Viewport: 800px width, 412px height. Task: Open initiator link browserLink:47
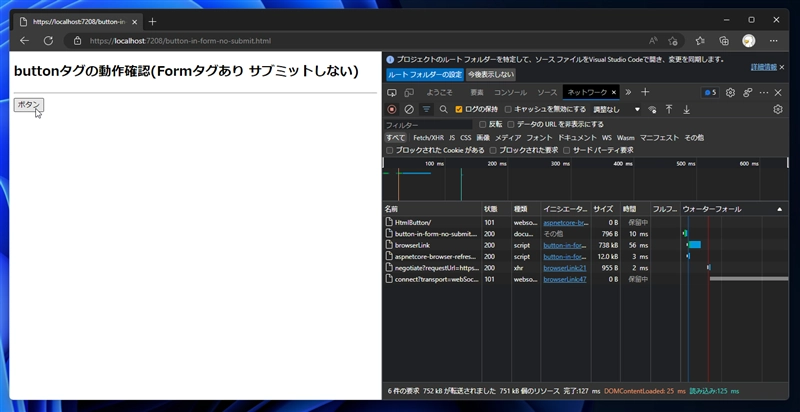pyautogui.click(x=565, y=279)
